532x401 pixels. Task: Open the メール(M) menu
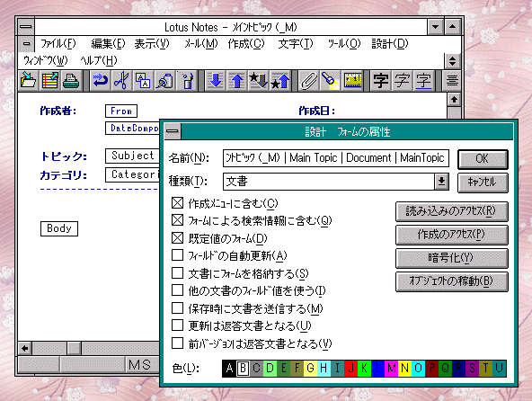pos(201,44)
